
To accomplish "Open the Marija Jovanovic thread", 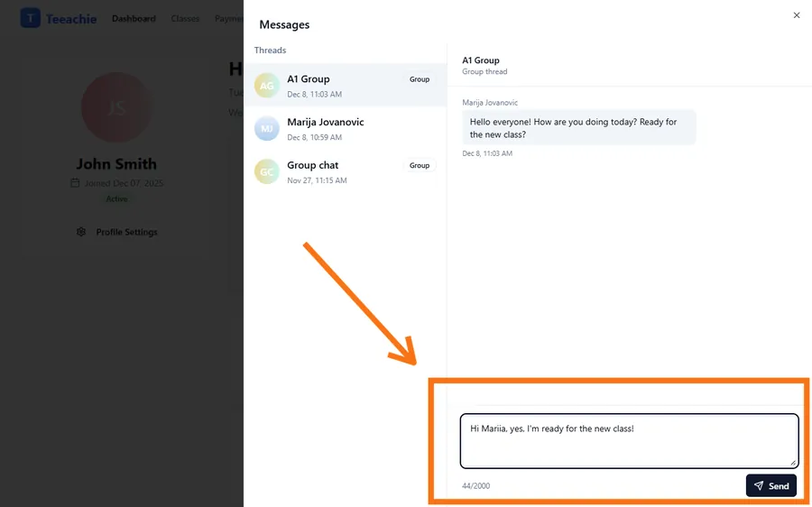I will tap(343, 129).
